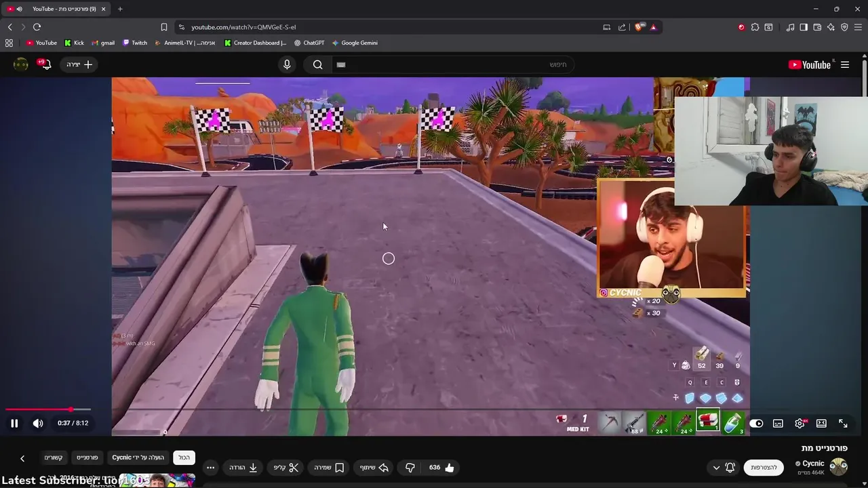The height and width of the screenshot is (488, 868).
Task: Download the video via הורדה button
Action: tap(243, 468)
